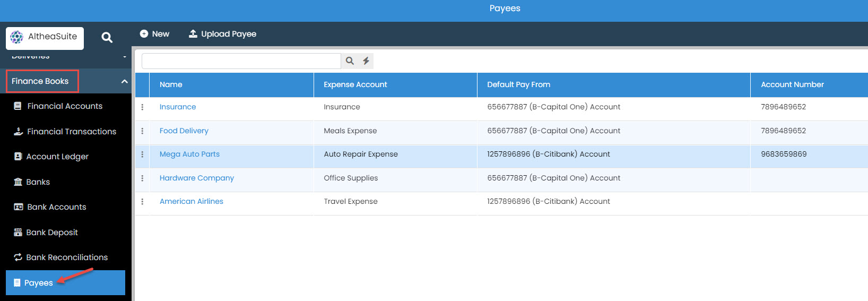Collapse the Finance Books section chevron
The width and height of the screenshot is (868, 301).
pos(124,81)
